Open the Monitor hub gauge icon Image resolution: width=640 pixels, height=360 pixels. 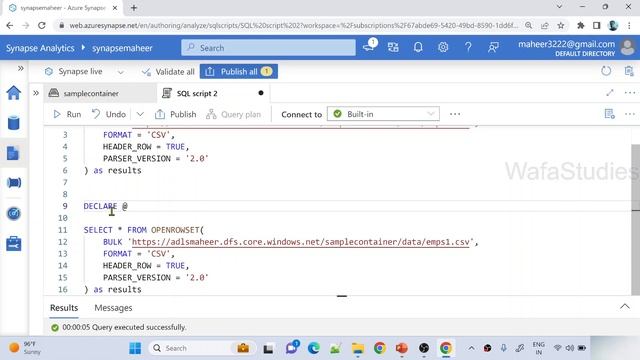pos(13,213)
